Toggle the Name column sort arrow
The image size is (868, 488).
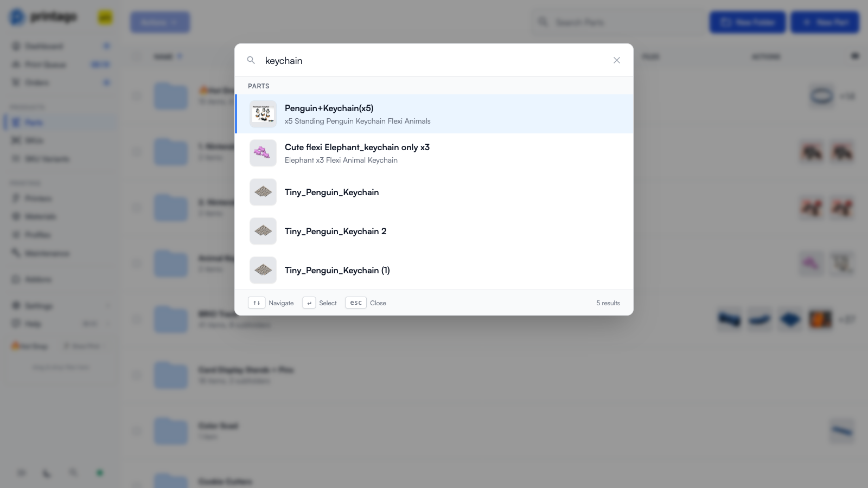(x=180, y=56)
